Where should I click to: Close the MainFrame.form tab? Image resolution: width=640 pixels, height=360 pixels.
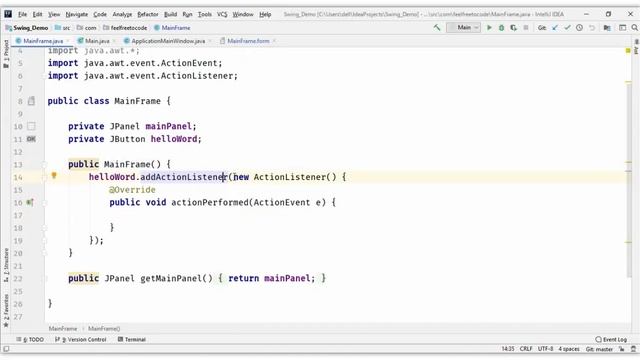coord(274,41)
